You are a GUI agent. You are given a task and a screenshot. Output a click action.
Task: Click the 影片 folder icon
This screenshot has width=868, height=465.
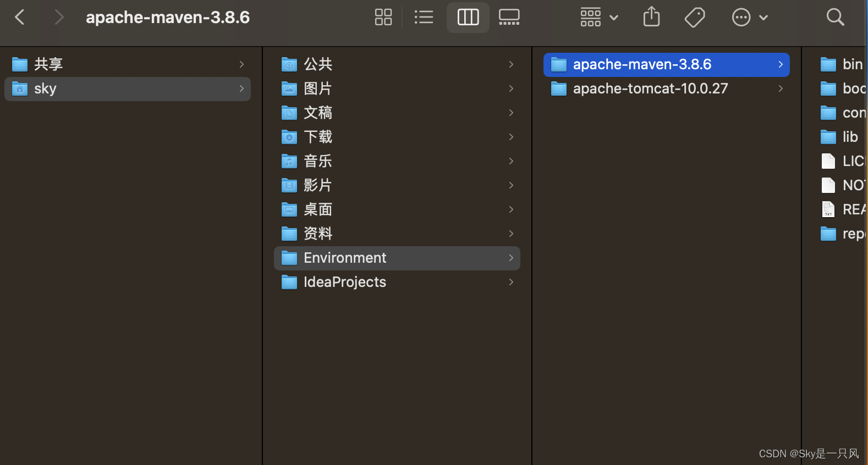[x=289, y=186]
